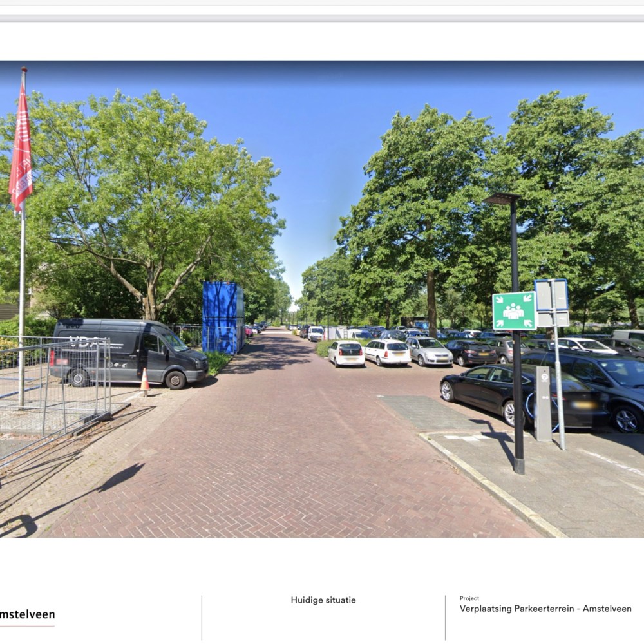Click the Amstelveen logo text
644x644 pixels.
click(x=27, y=614)
